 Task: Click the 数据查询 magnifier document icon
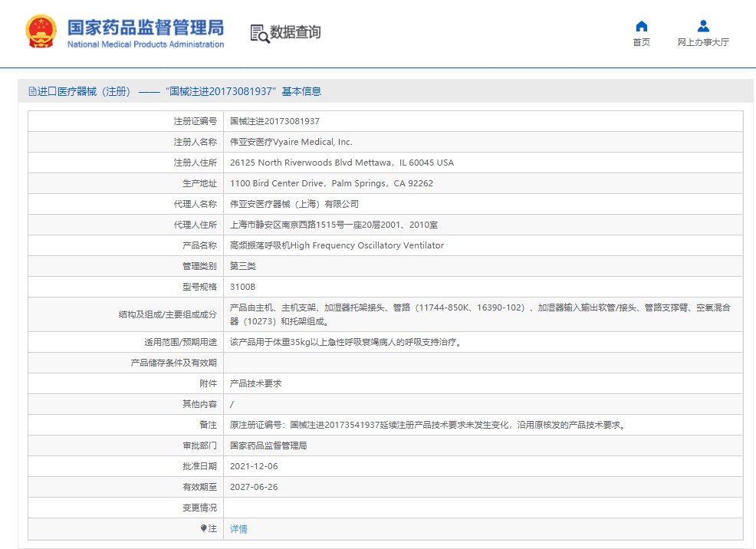click(x=259, y=33)
